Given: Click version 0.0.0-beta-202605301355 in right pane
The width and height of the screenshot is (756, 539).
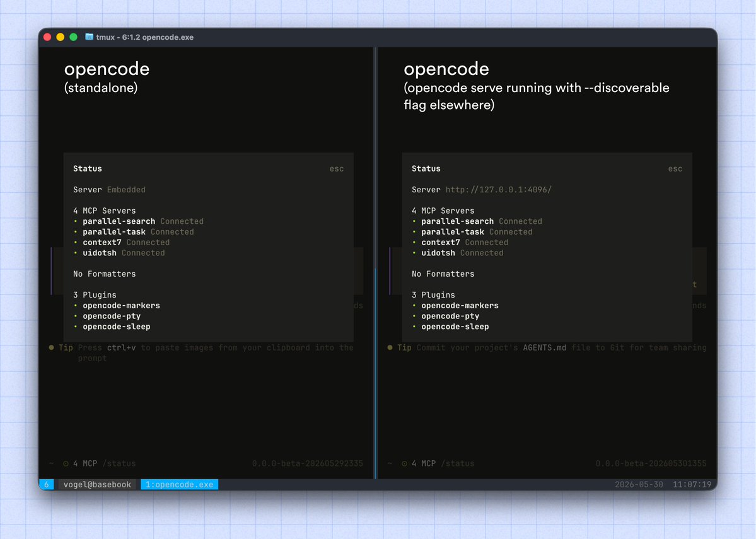Looking at the screenshot, I should click(651, 464).
